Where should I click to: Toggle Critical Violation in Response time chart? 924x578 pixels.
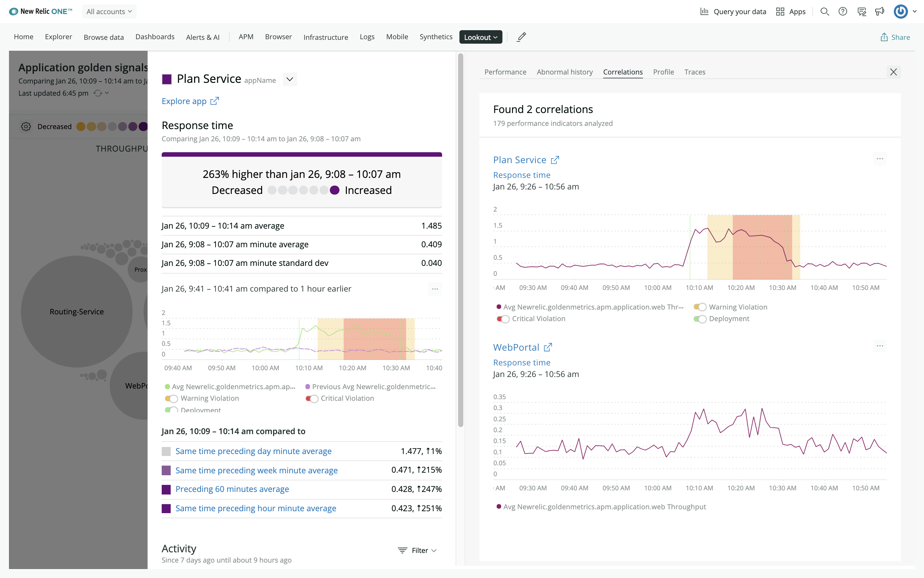(x=312, y=398)
